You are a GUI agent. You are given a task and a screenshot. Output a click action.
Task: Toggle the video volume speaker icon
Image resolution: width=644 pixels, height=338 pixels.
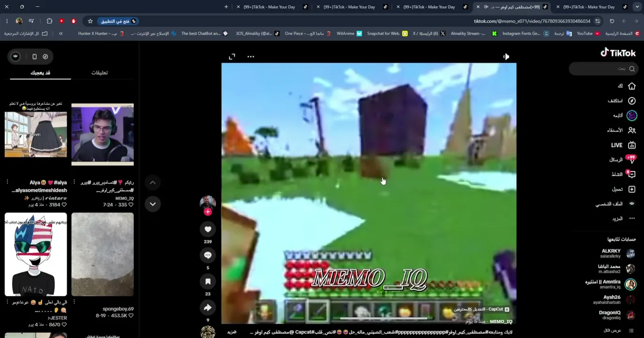[506, 57]
